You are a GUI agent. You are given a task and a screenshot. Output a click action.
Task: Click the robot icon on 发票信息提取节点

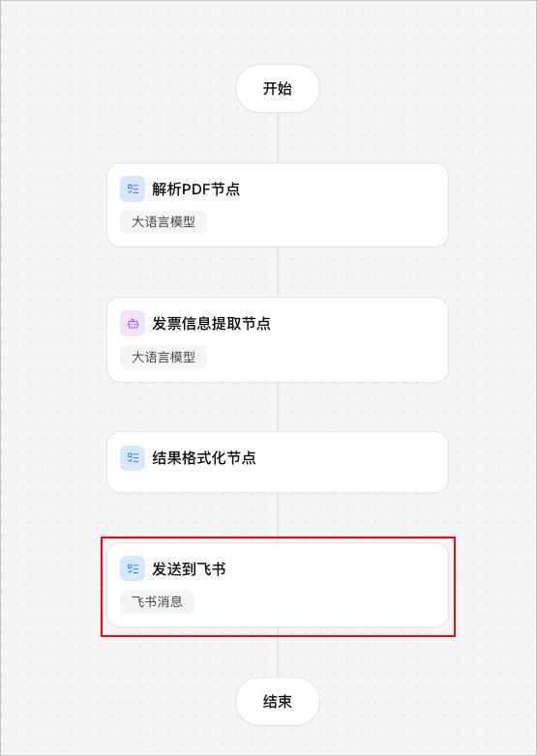133,324
